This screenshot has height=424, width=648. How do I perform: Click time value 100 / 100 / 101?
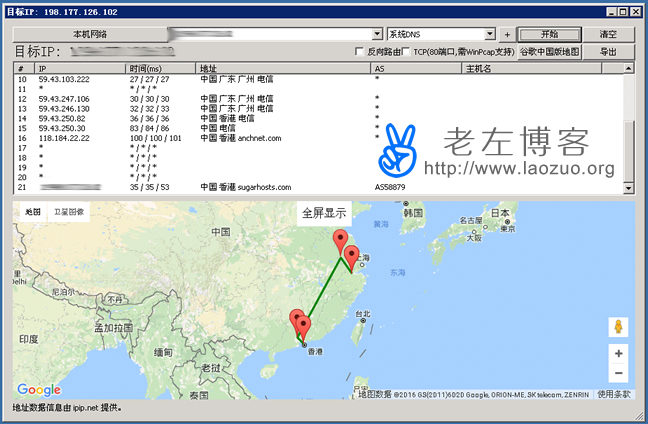(155, 138)
